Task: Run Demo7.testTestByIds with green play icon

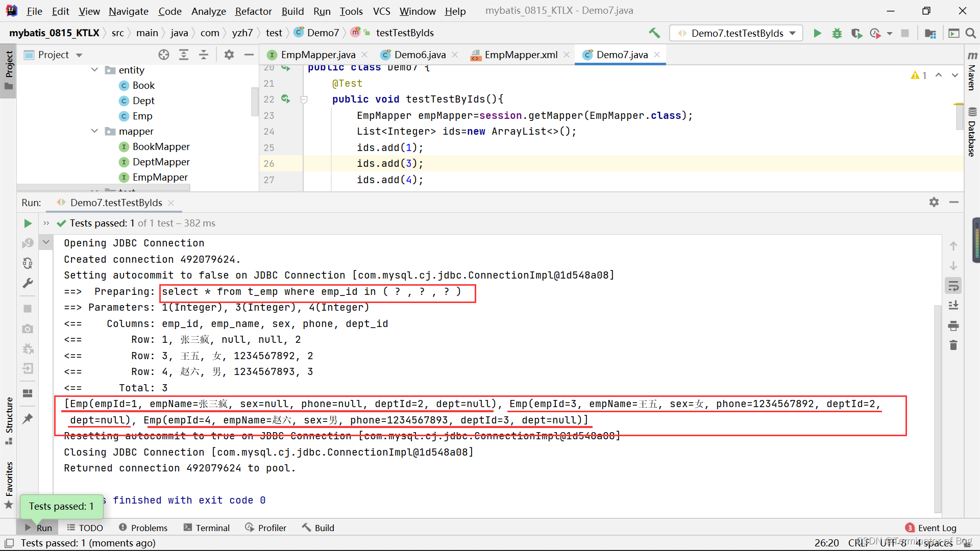Action: pos(817,33)
